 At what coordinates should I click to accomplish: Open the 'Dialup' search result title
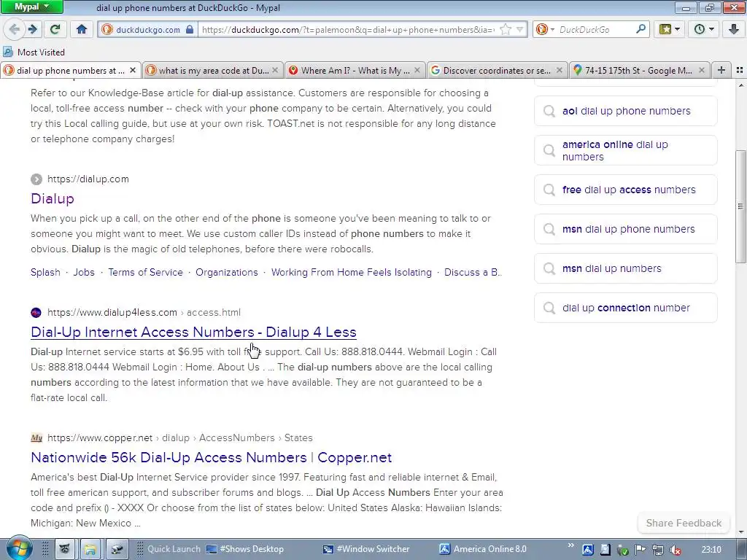coord(53,198)
